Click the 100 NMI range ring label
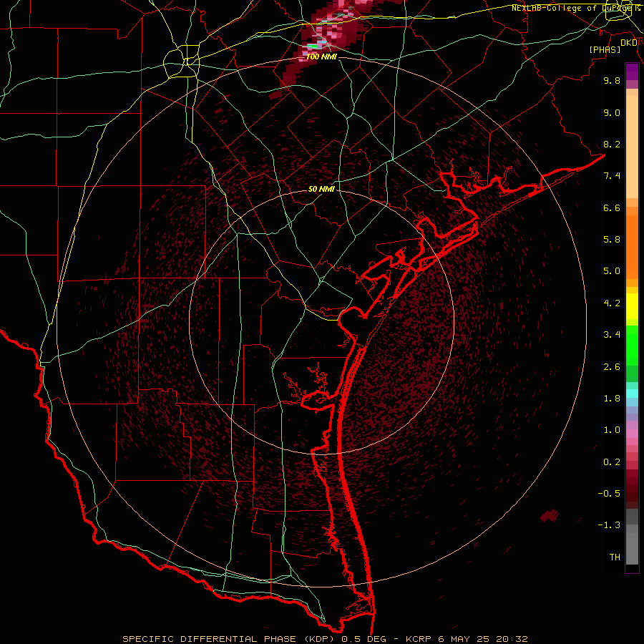Image resolution: width=644 pixels, height=644 pixels. pos(321,57)
